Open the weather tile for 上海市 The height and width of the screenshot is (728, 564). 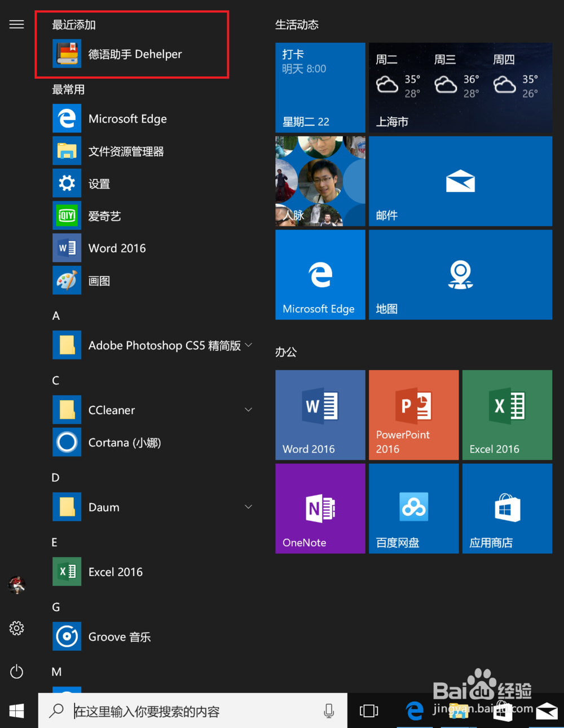(x=460, y=87)
